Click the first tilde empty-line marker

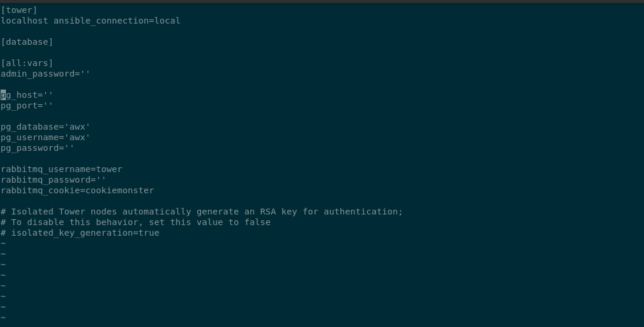[x=3, y=243]
